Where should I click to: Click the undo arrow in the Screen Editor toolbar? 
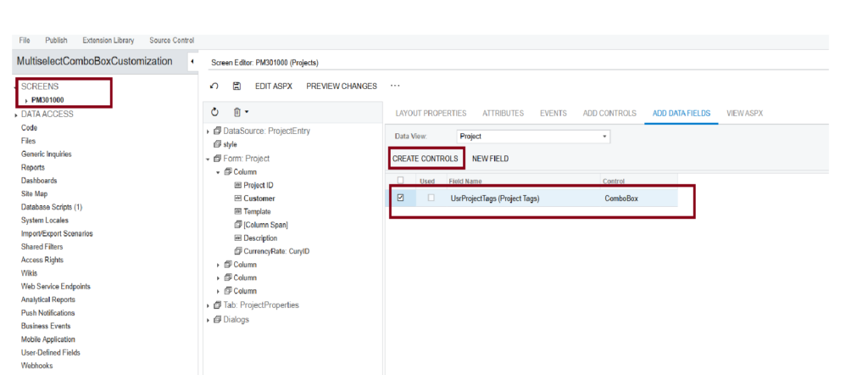click(x=214, y=86)
